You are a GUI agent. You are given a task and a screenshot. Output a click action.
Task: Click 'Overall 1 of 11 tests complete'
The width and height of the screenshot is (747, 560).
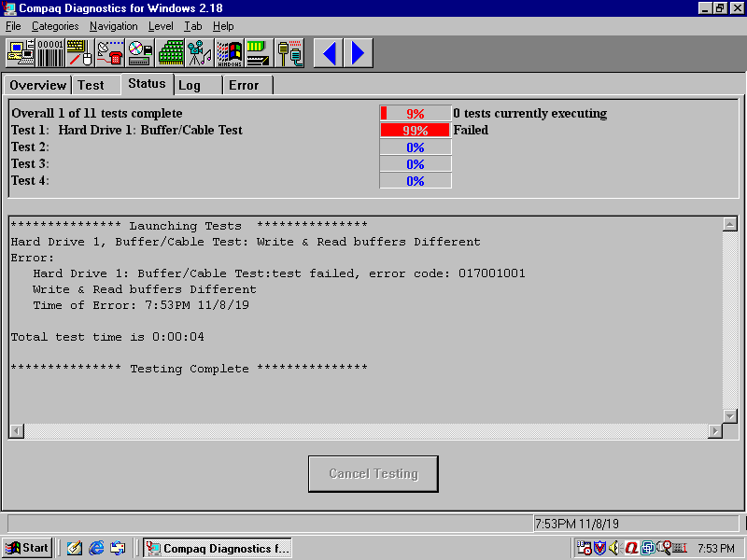(97, 113)
